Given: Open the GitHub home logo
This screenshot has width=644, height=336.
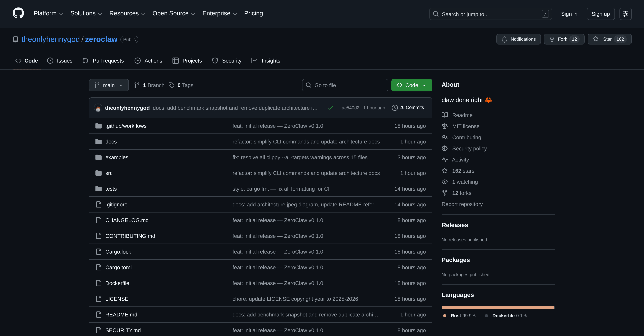Looking at the screenshot, I should click(x=18, y=13).
